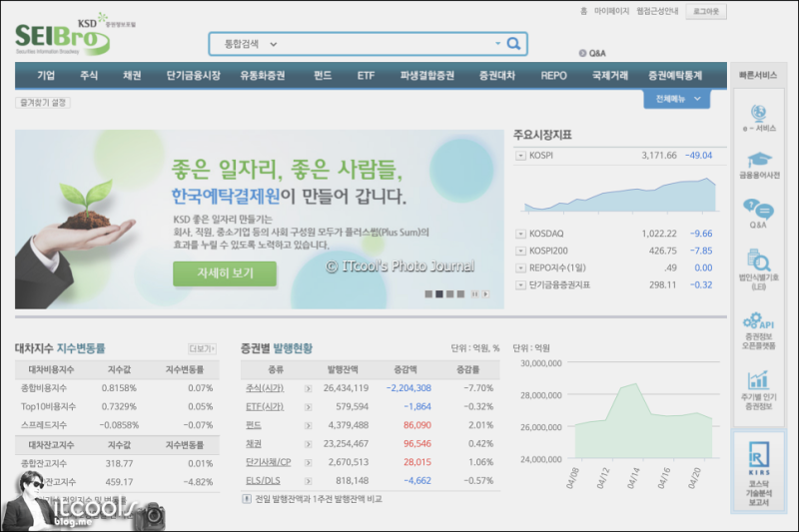The width and height of the screenshot is (799, 532).
Task: Open the search history dropdown arrow
Action: 497,43
